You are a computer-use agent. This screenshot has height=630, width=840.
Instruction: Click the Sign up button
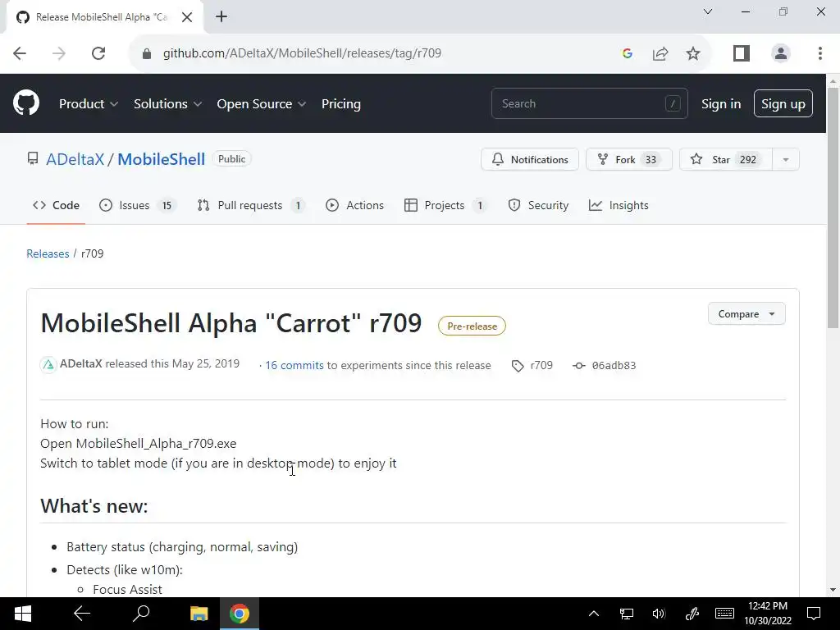(x=783, y=103)
